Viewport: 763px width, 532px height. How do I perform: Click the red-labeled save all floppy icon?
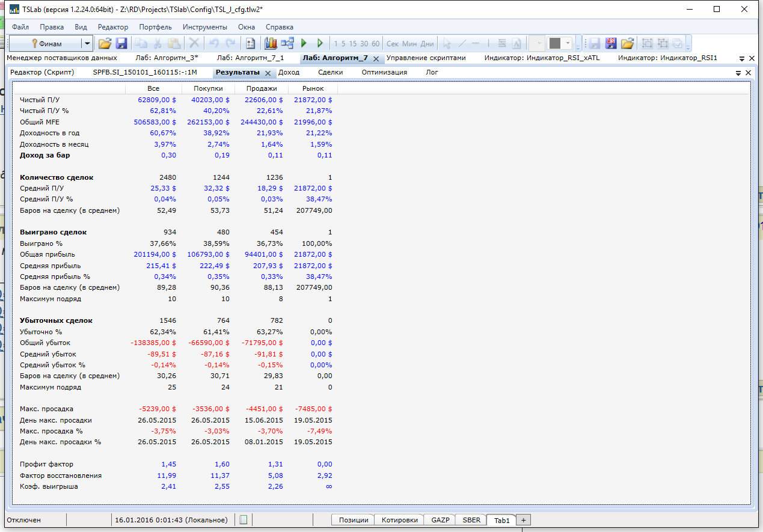pyautogui.click(x=611, y=43)
